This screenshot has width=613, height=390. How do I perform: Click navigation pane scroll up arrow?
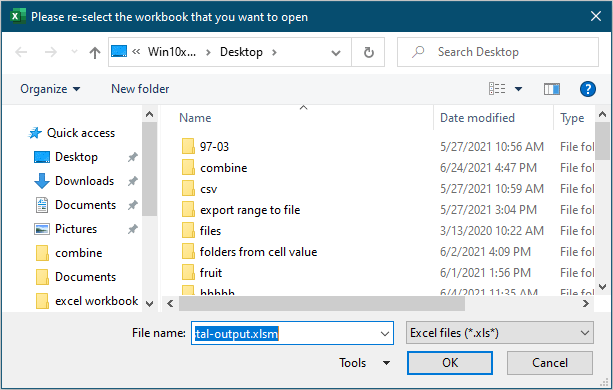pos(149,114)
